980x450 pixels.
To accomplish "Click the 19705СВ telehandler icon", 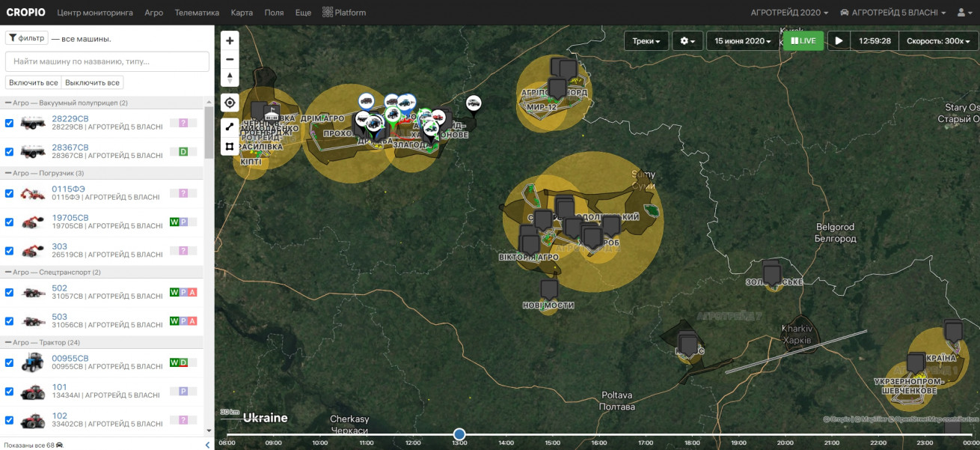I will [x=33, y=222].
